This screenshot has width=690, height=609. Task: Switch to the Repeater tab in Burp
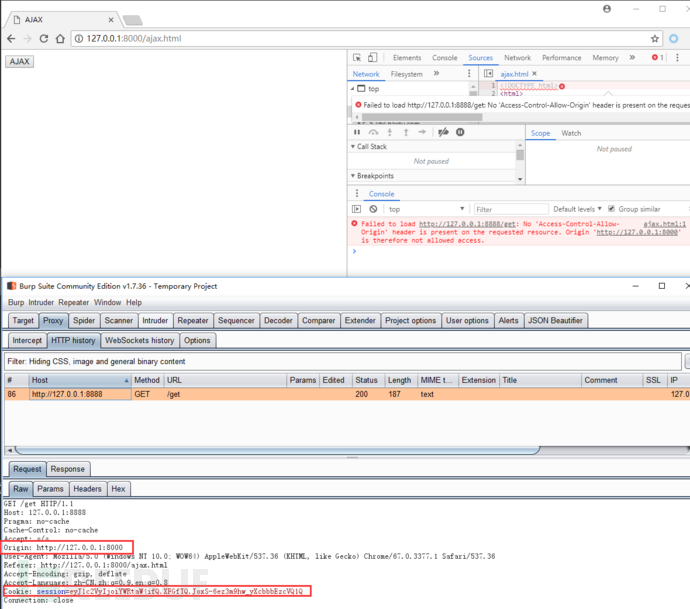coord(192,320)
